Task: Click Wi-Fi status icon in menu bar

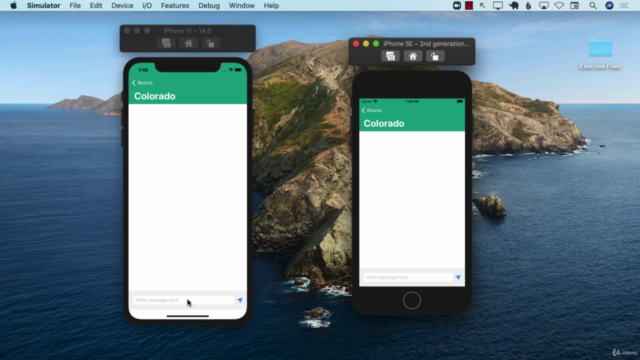Action: [559, 5]
